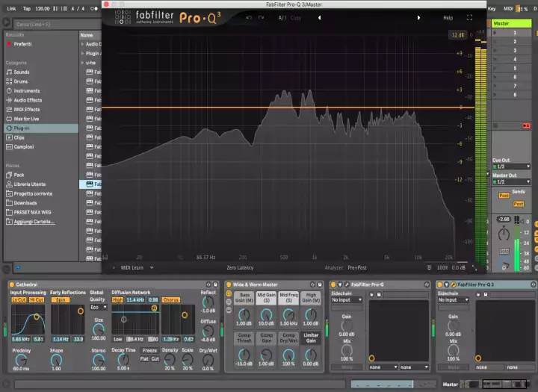The height and width of the screenshot is (392, 538).
Task: Toggle High filter in Diffusion Network
Action: (x=118, y=299)
